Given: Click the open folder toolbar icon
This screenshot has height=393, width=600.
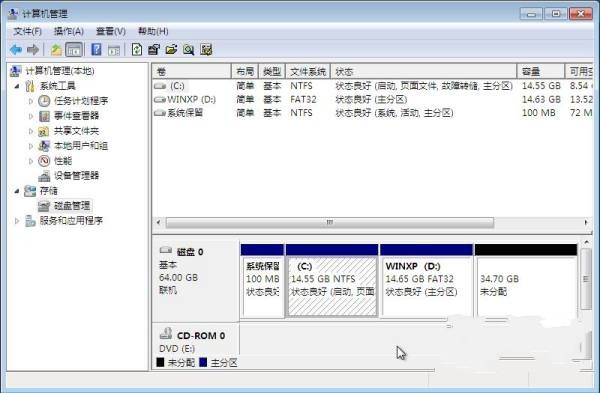Looking at the screenshot, I should tap(171, 49).
